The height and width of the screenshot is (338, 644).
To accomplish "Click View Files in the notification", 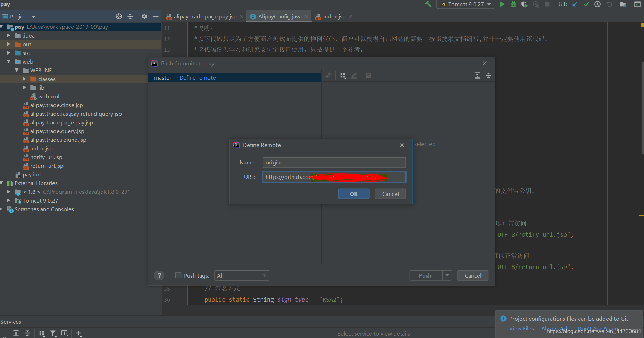I will 521,328.
